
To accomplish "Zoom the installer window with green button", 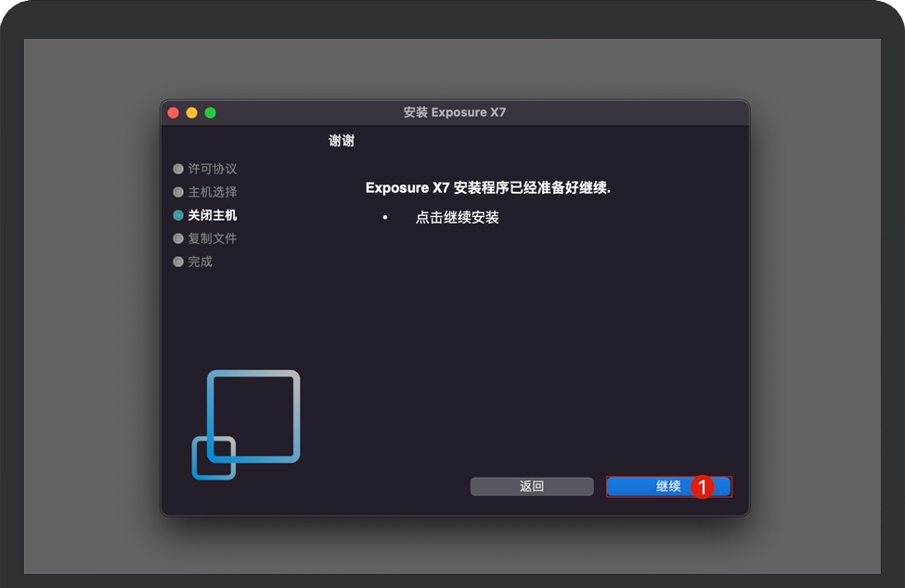I will click(x=211, y=113).
